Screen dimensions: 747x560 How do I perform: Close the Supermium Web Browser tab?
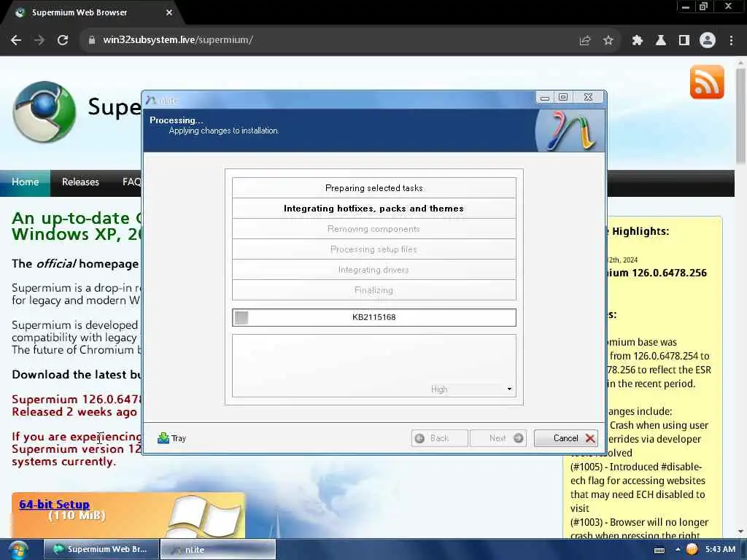169,13
